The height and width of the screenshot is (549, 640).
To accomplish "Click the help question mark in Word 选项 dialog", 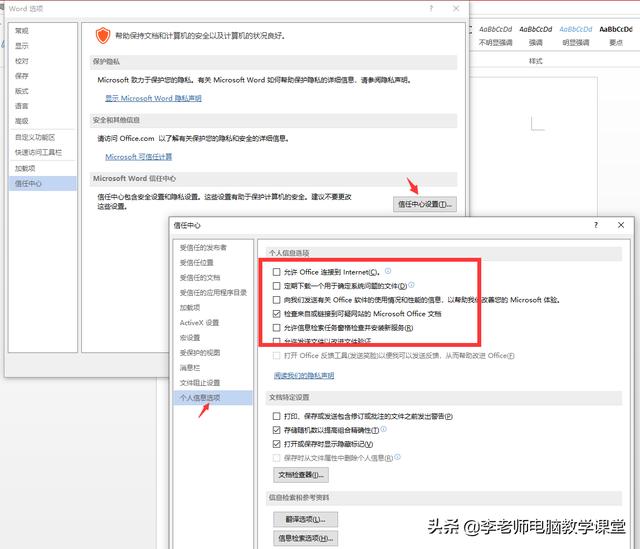I will [x=432, y=9].
